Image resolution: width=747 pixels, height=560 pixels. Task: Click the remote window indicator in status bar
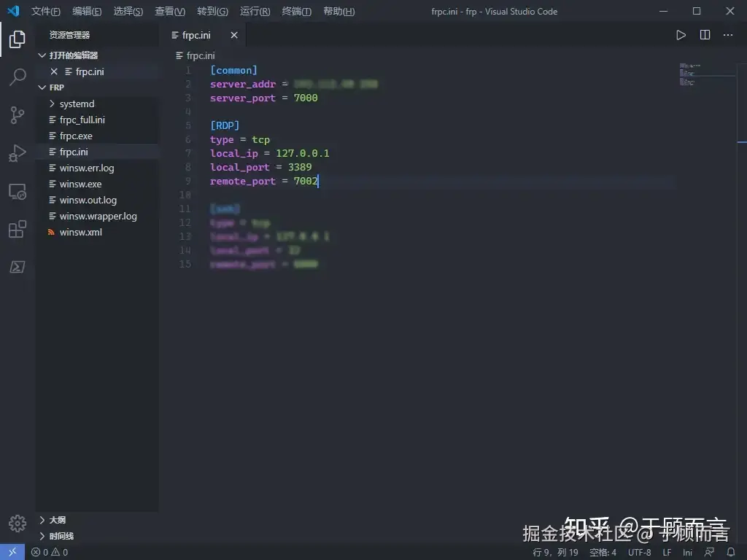pyautogui.click(x=12, y=552)
